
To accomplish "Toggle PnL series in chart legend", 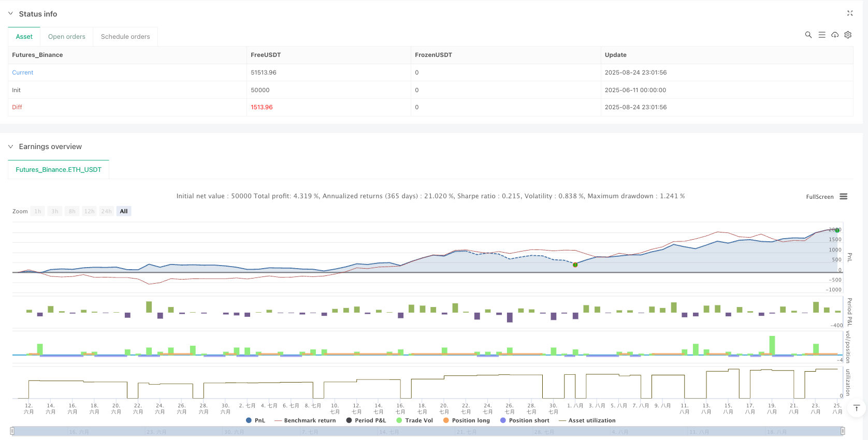I will coord(255,420).
